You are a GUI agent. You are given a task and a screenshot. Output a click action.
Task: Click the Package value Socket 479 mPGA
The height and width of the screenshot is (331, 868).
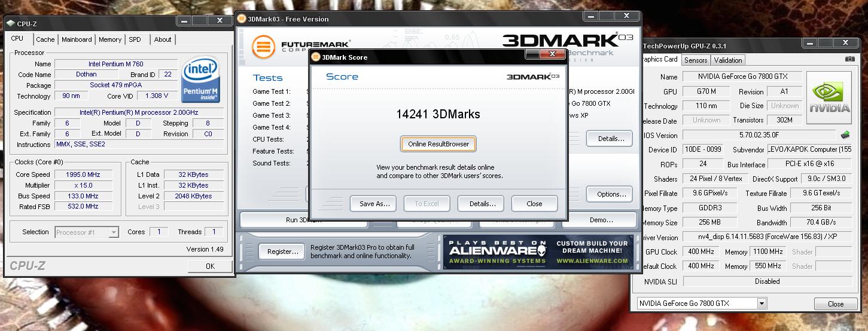pyautogui.click(x=116, y=85)
